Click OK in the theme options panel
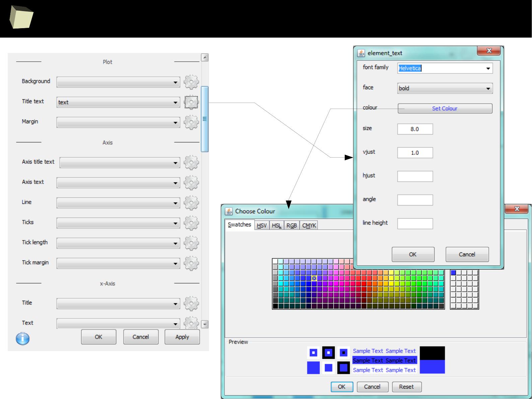The width and height of the screenshot is (532, 399). pyautogui.click(x=98, y=337)
